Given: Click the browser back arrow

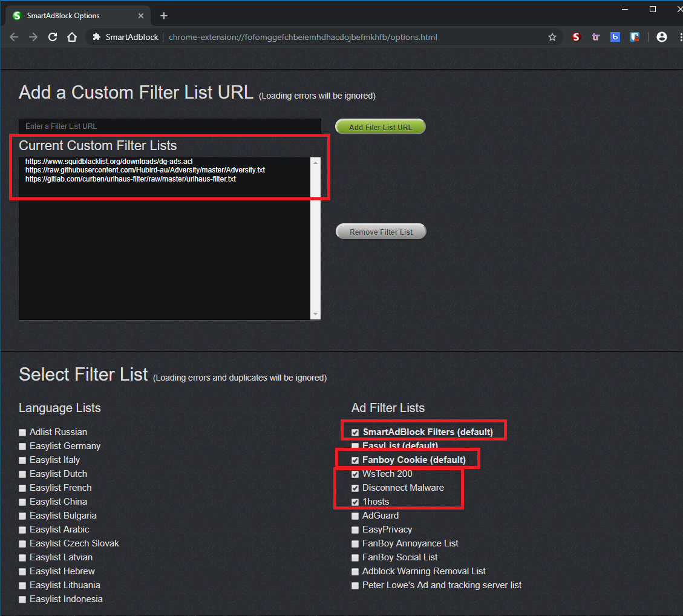Looking at the screenshot, I should point(14,37).
